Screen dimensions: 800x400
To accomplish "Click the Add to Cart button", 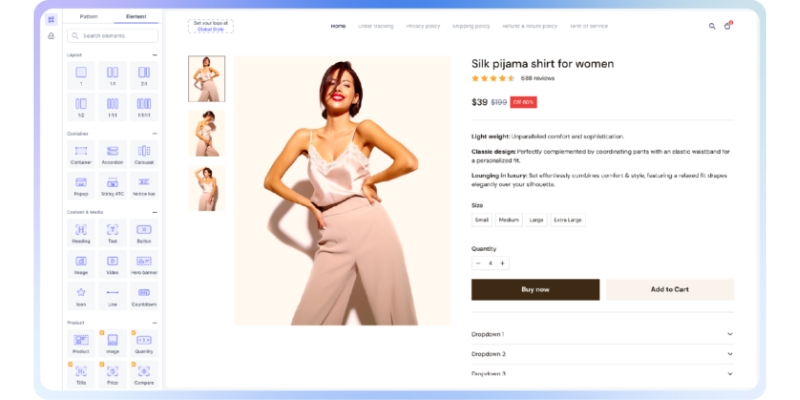I will 670,289.
